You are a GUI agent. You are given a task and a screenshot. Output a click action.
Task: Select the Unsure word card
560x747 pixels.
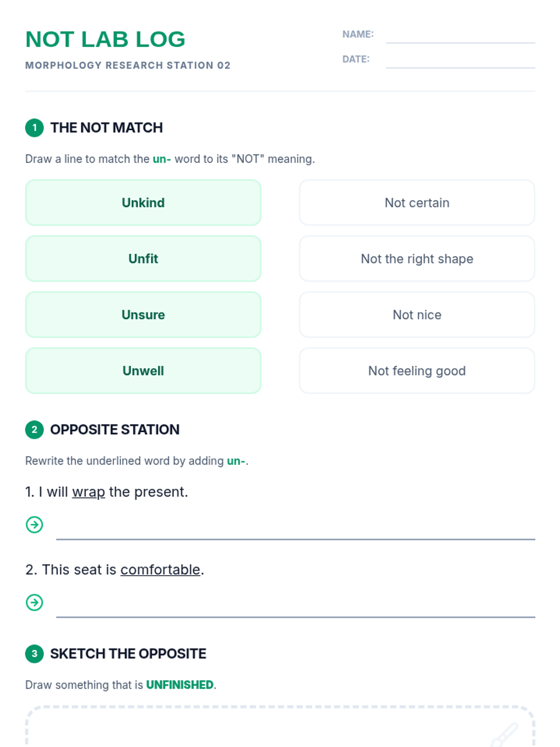point(143,315)
